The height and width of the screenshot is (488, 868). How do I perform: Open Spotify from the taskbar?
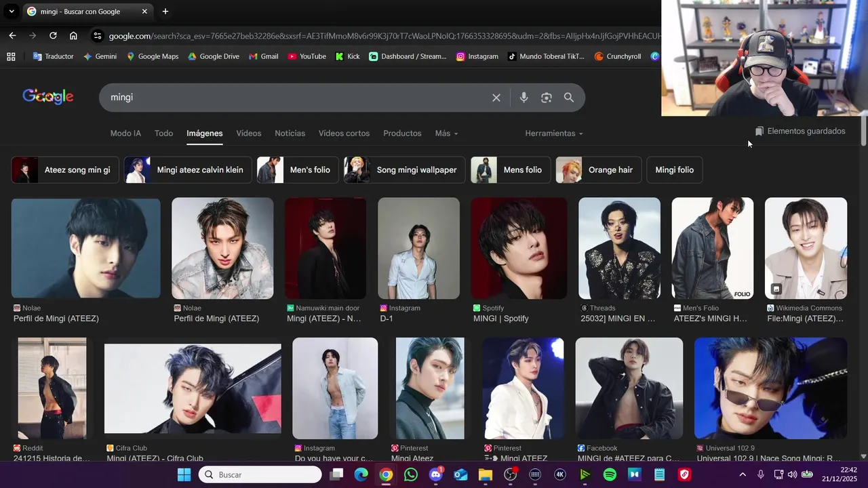point(610,475)
